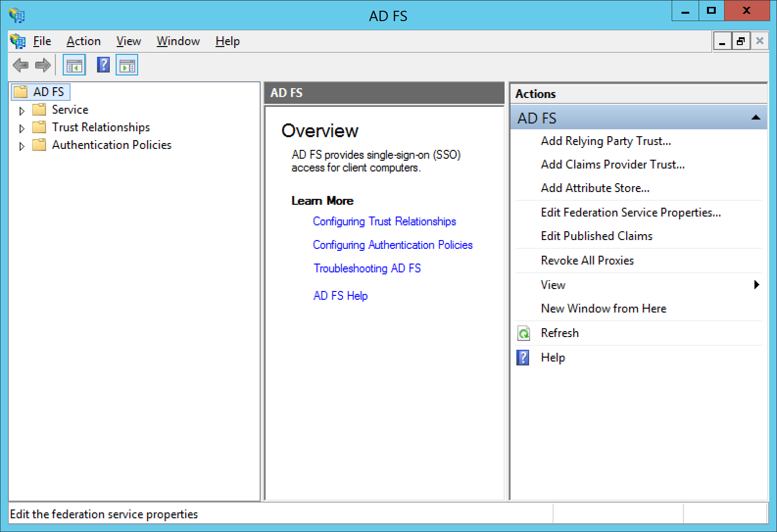
Task: Collapse the AD FS actions section
Action: click(x=755, y=118)
